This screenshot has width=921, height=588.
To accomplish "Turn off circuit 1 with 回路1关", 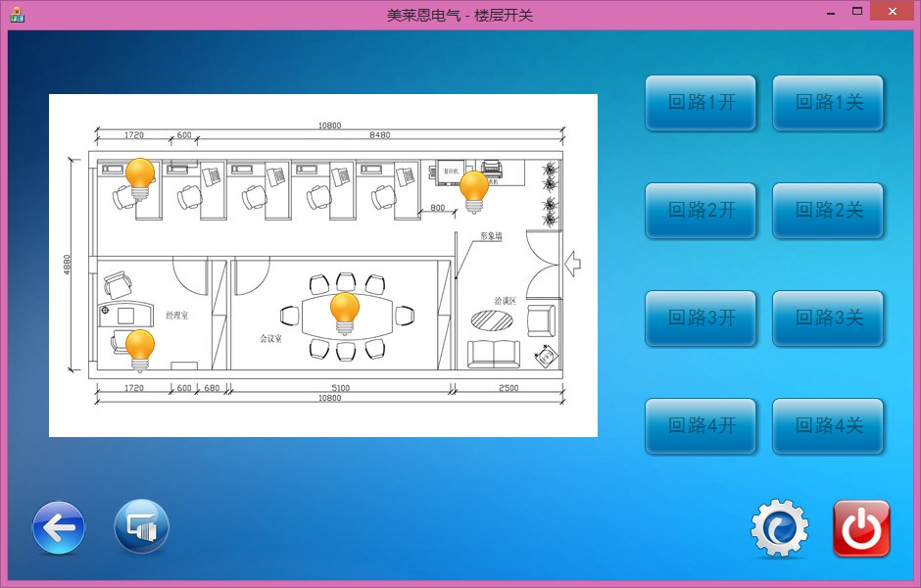I will tap(829, 103).
